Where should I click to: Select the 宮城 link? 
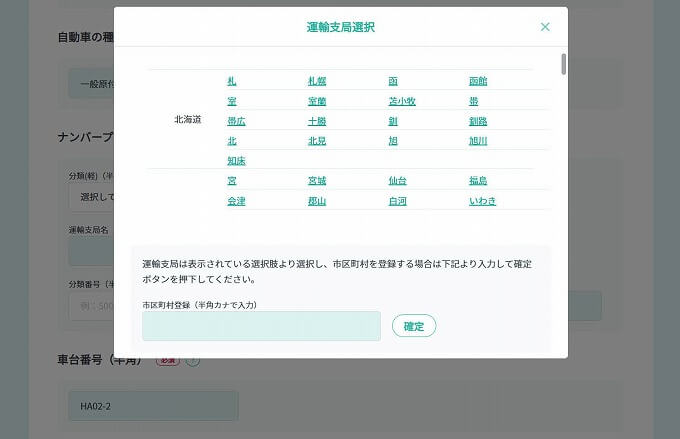click(x=317, y=181)
